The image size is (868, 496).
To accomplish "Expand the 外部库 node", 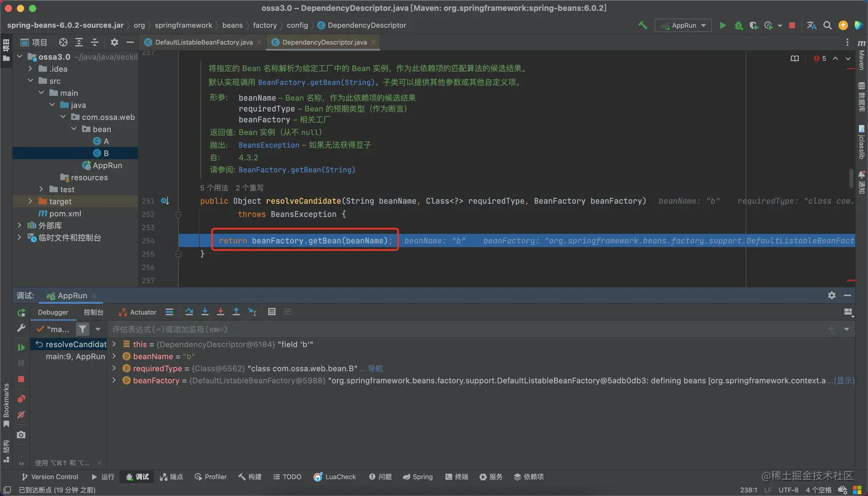I will tap(20, 226).
